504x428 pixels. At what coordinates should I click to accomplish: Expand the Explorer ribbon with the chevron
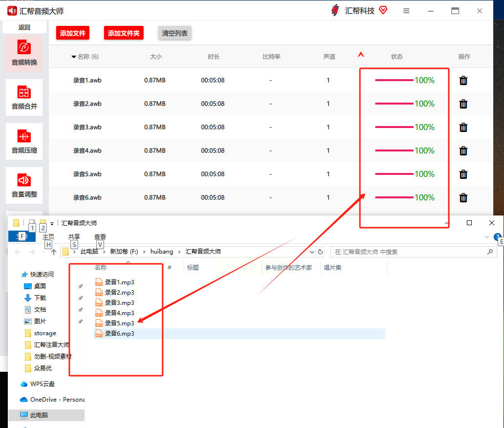(x=486, y=237)
